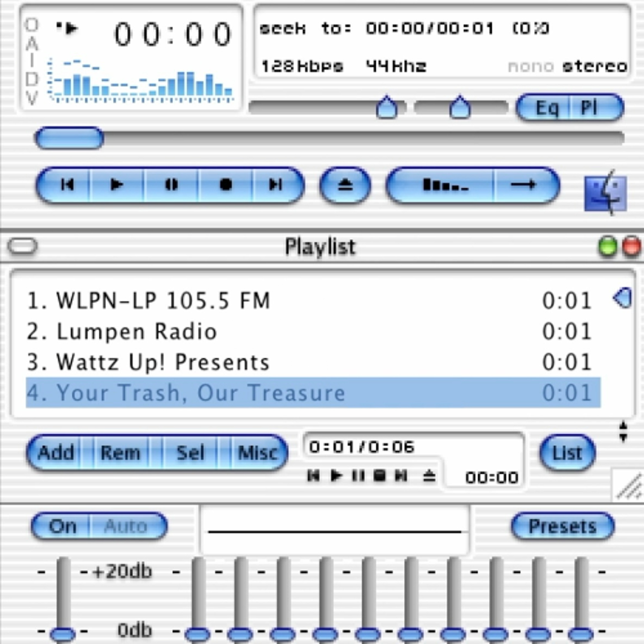
Task: Click the equalizer curve graph display
Action: [335, 531]
